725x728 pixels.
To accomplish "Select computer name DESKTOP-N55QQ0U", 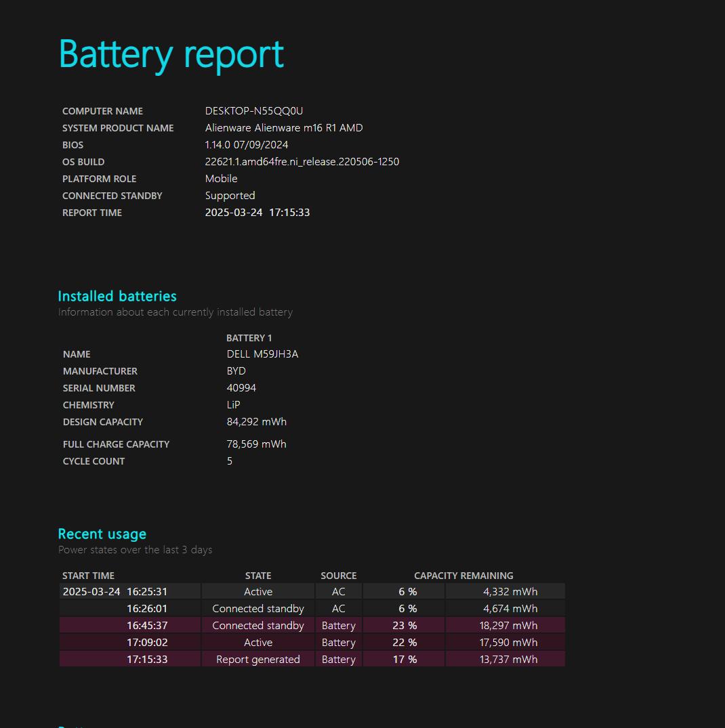I will [254, 111].
